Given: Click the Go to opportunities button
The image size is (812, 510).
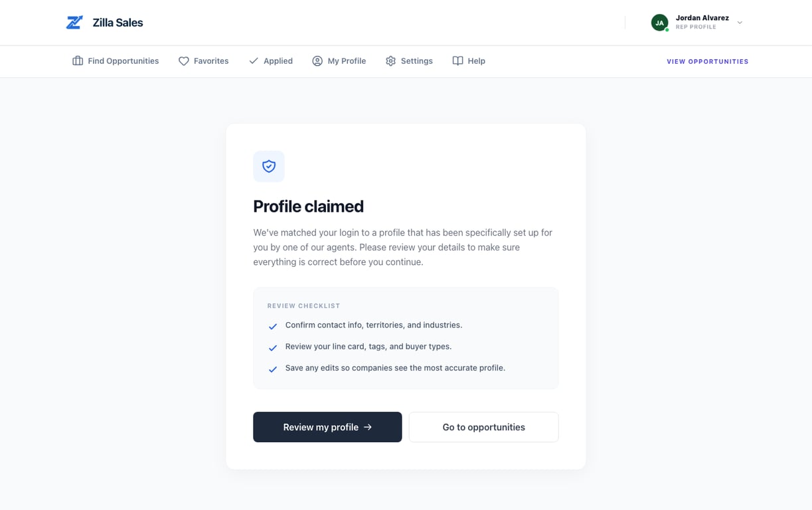Looking at the screenshot, I should point(483,427).
